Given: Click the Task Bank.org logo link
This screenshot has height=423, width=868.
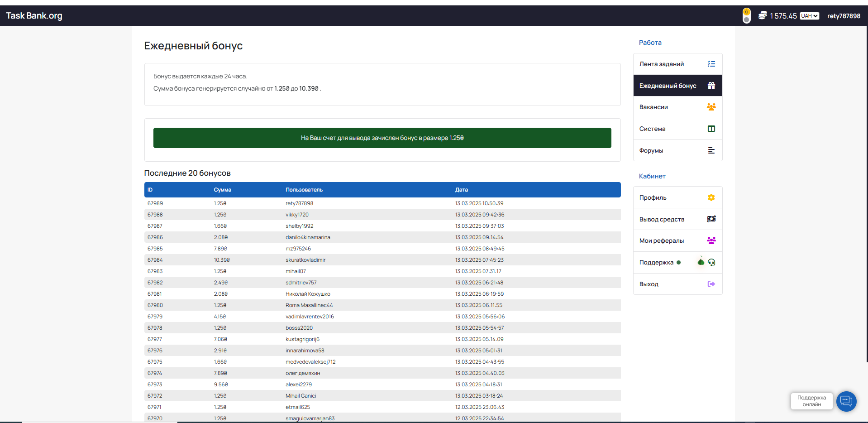Looking at the screenshot, I should (34, 16).
